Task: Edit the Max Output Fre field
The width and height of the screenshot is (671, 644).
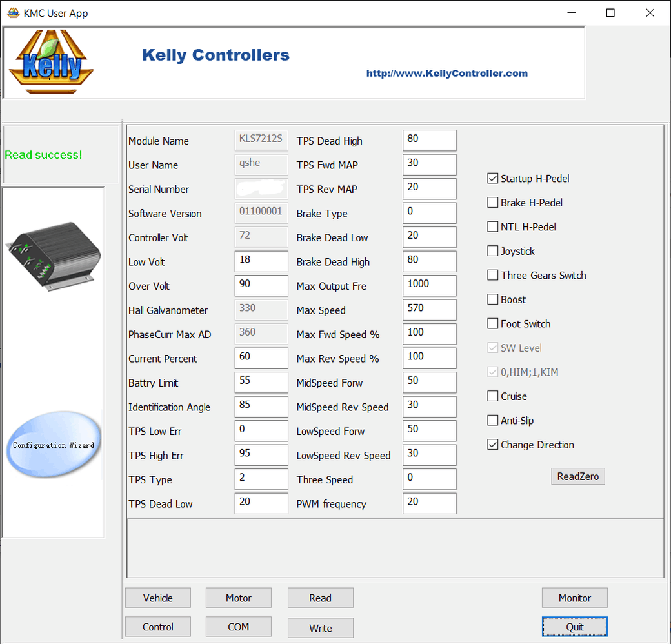Action: pos(429,285)
